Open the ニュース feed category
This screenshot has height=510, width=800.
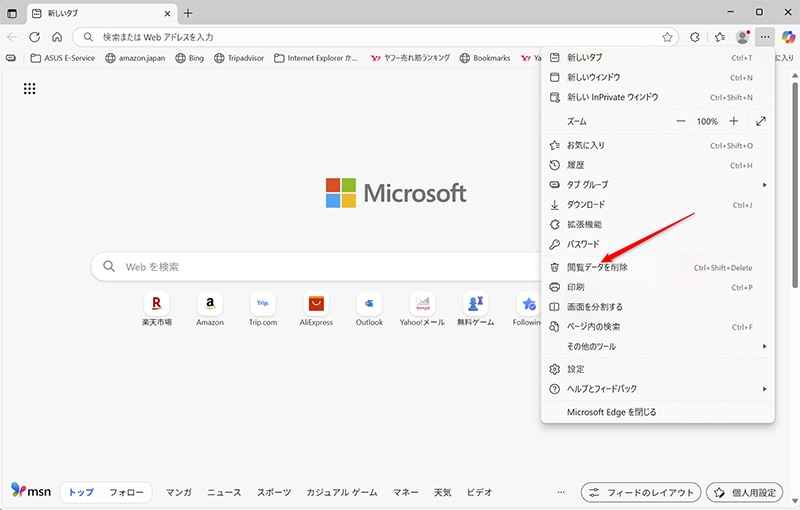click(x=224, y=492)
